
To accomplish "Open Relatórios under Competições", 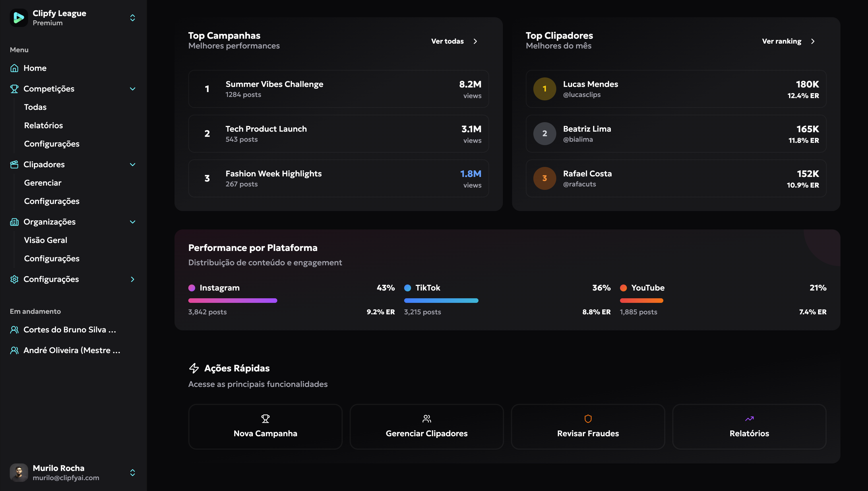I will click(x=44, y=125).
